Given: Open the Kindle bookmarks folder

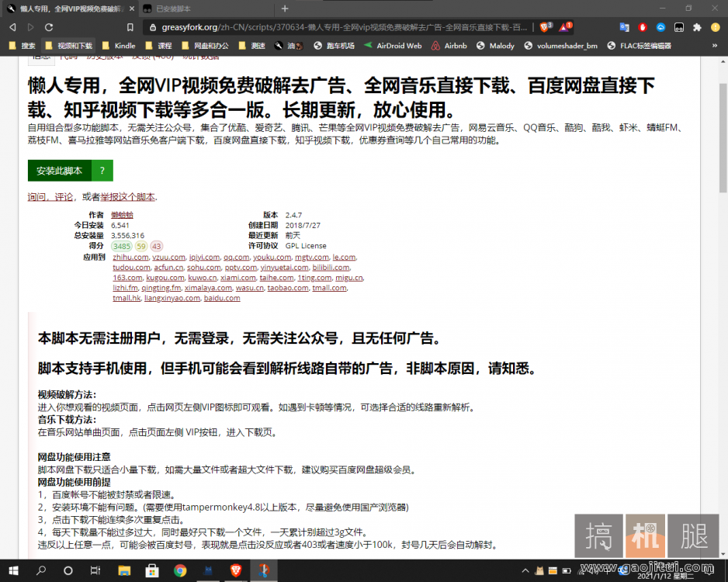Looking at the screenshot, I should pos(119,46).
